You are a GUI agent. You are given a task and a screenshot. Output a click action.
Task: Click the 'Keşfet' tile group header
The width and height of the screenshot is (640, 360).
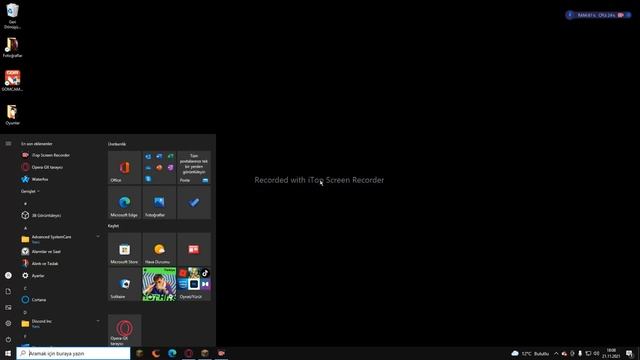coord(113,226)
